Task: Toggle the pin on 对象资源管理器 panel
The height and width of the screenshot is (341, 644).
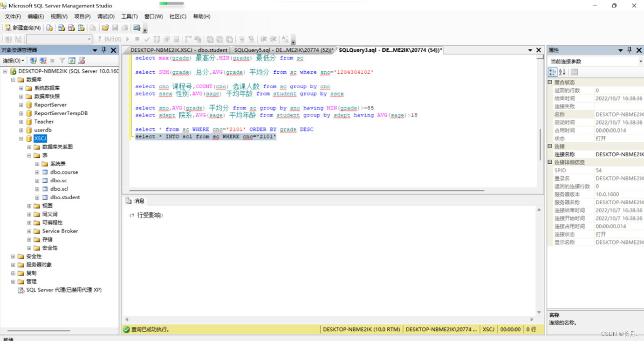Action: (104, 50)
